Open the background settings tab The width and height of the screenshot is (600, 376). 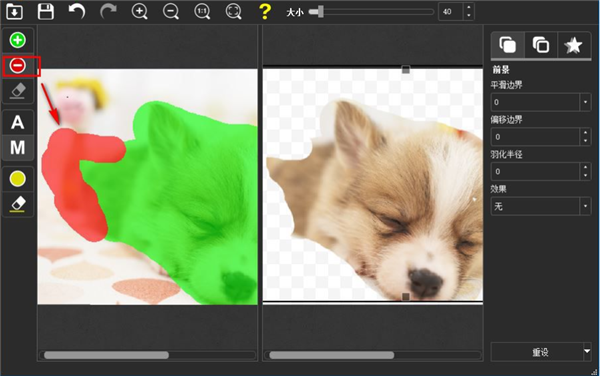[x=541, y=45]
